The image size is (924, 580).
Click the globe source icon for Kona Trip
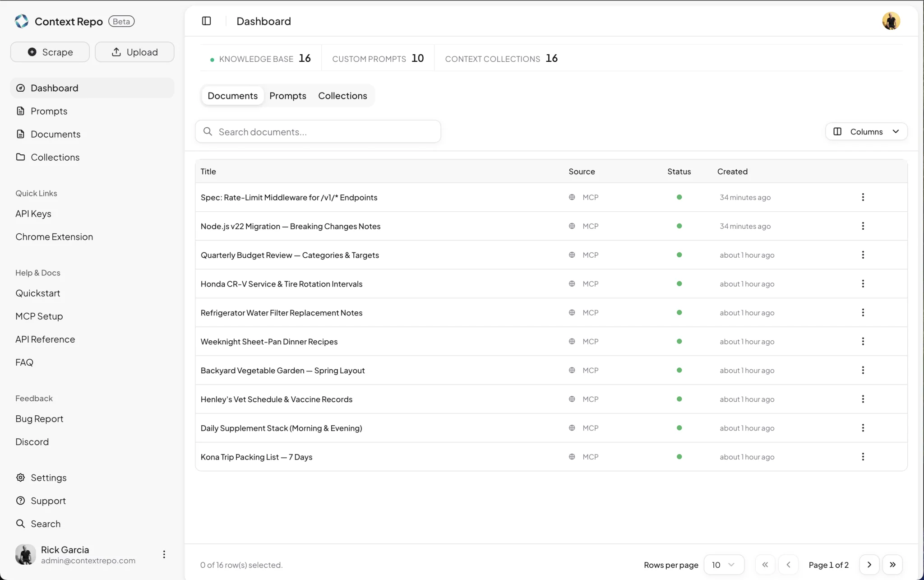[572, 457]
